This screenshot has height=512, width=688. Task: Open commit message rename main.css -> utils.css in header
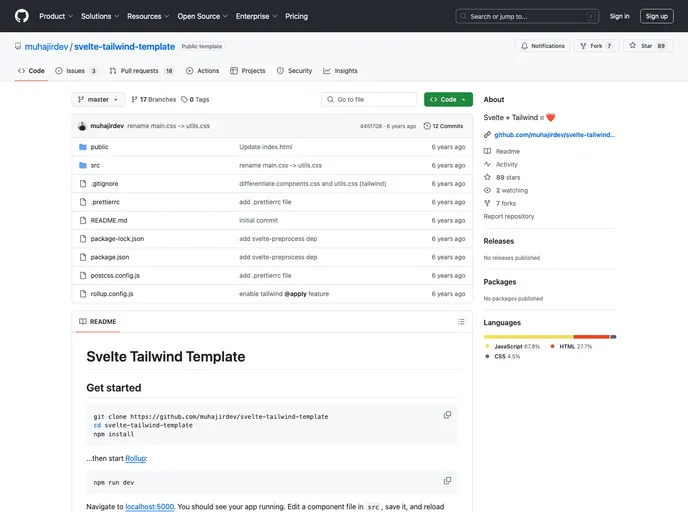168,126
